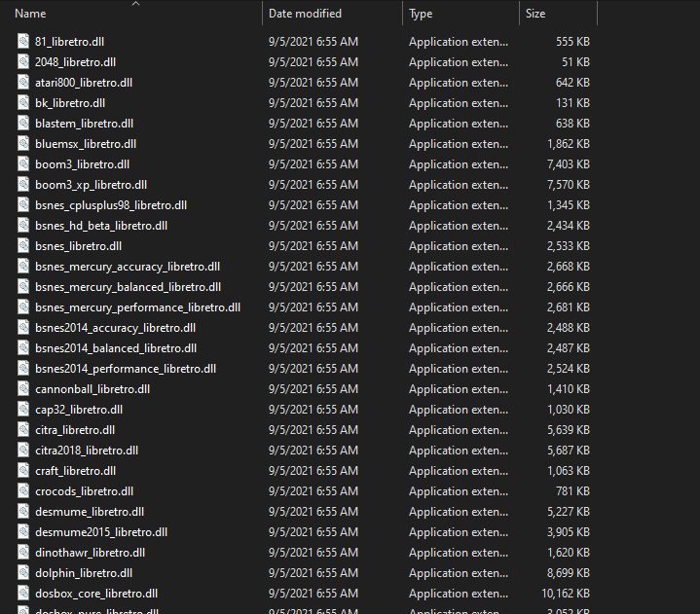
Task: Select the bsnes_mercury_balanced_libretro.dll icon
Action: click(x=23, y=287)
